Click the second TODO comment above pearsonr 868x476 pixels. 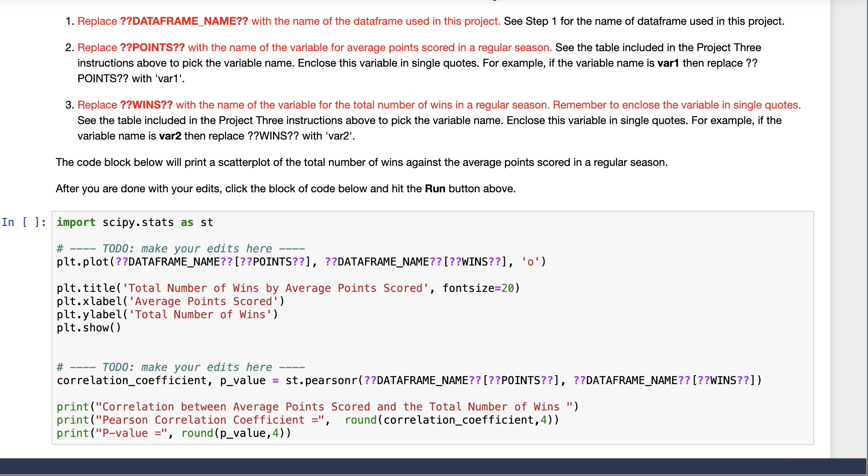coord(180,367)
